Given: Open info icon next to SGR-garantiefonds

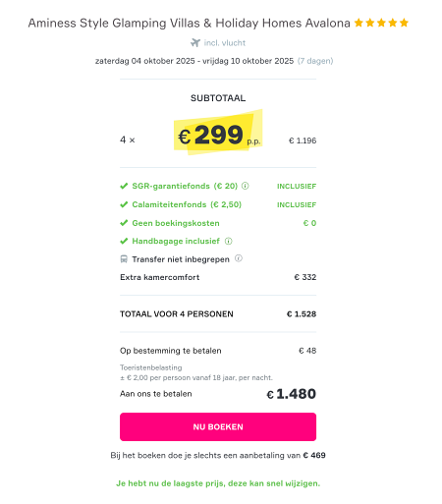Looking at the screenshot, I should (x=245, y=186).
